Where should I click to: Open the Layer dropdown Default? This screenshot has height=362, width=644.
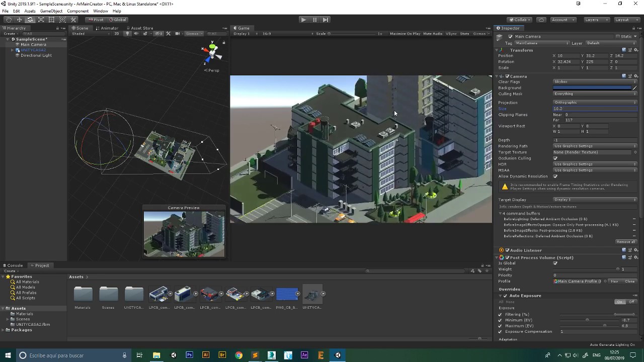coord(610,43)
